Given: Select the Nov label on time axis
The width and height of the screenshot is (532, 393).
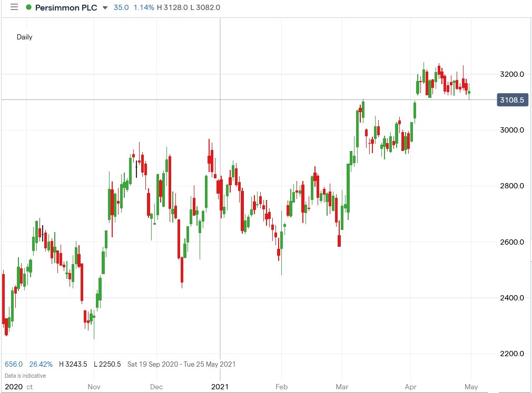Looking at the screenshot, I should click(x=94, y=387).
